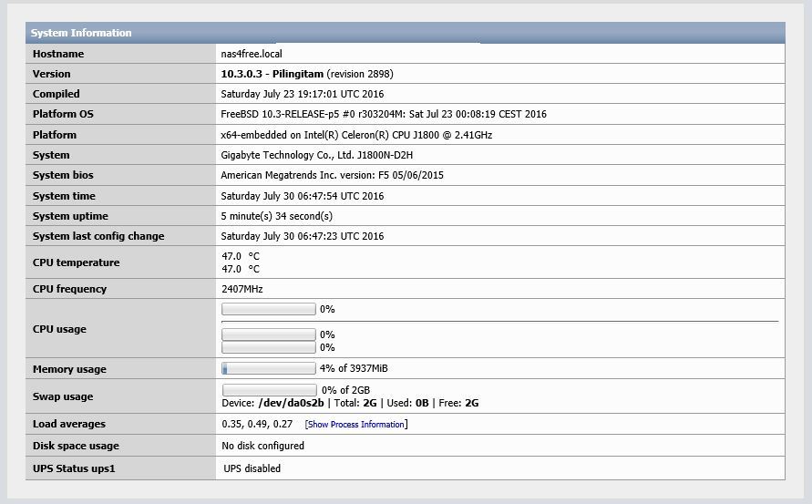Click the CPU temperature row label
Viewport: 812px width, 504px height.
click(x=77, y=262)
